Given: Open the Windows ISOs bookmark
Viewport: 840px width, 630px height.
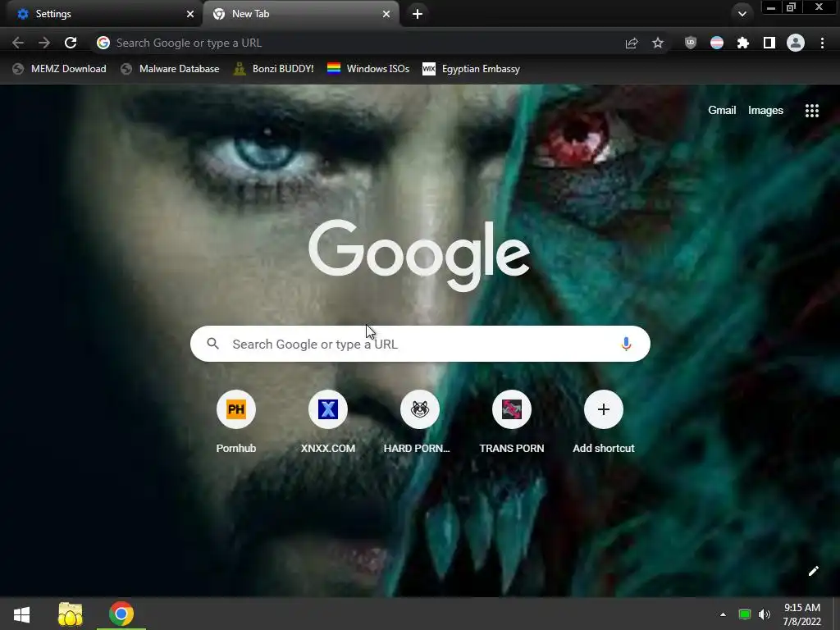Looking at the screenshot, I should 368,69.
